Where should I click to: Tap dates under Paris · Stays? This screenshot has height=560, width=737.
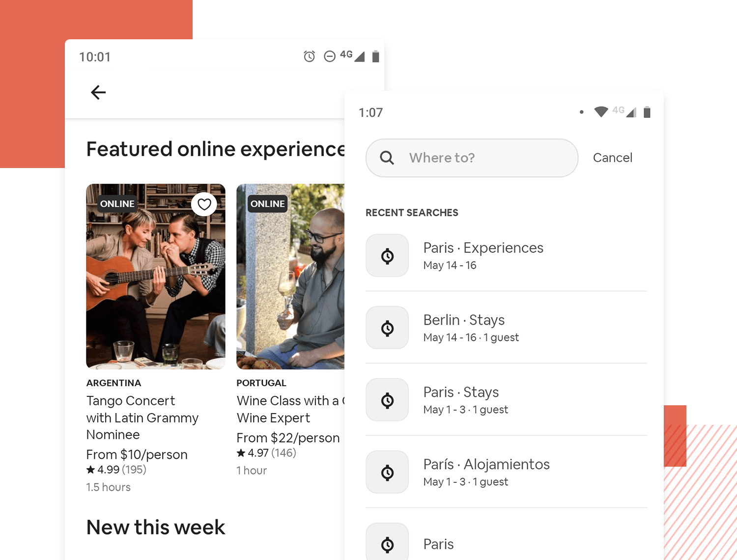tap(466, 410)
